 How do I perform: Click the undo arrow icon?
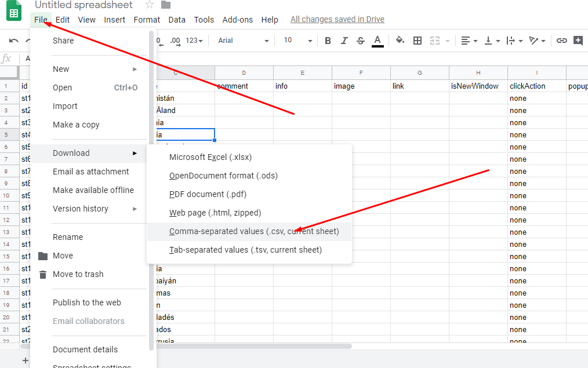pos(13,41)
